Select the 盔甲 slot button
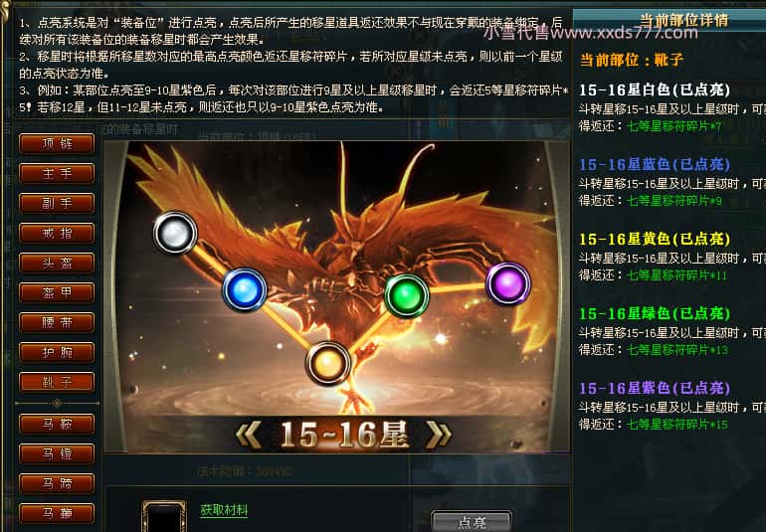The height and width of the screenshot is (532, 766). (x=57, y=292)
